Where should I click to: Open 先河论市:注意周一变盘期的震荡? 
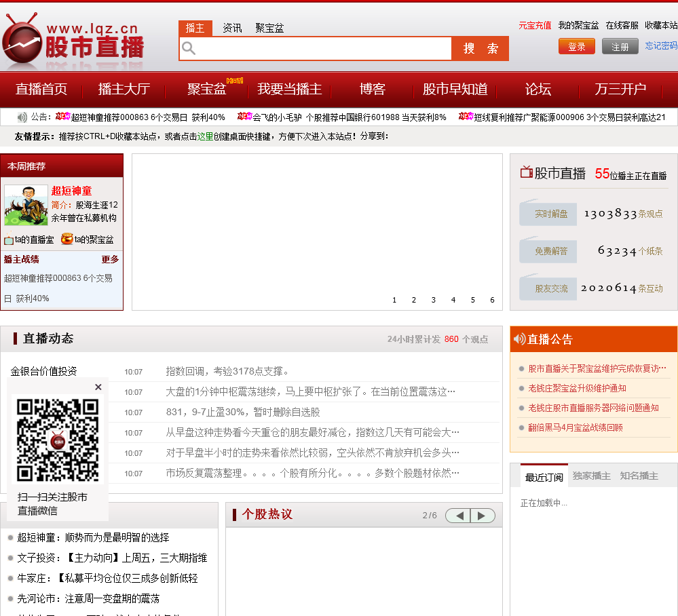[x=88, y=599]
